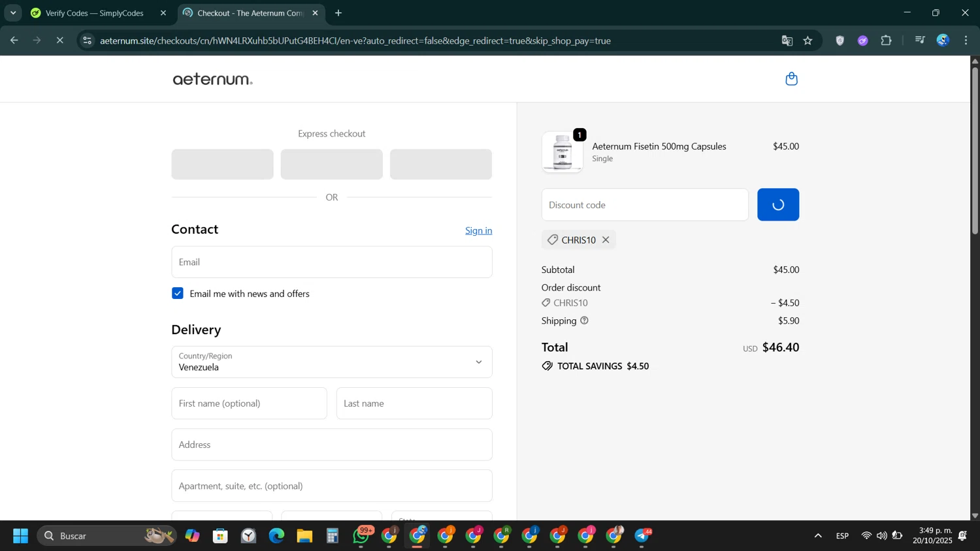Open Microsoft Store from the taskbar

[x=220, y=536]
